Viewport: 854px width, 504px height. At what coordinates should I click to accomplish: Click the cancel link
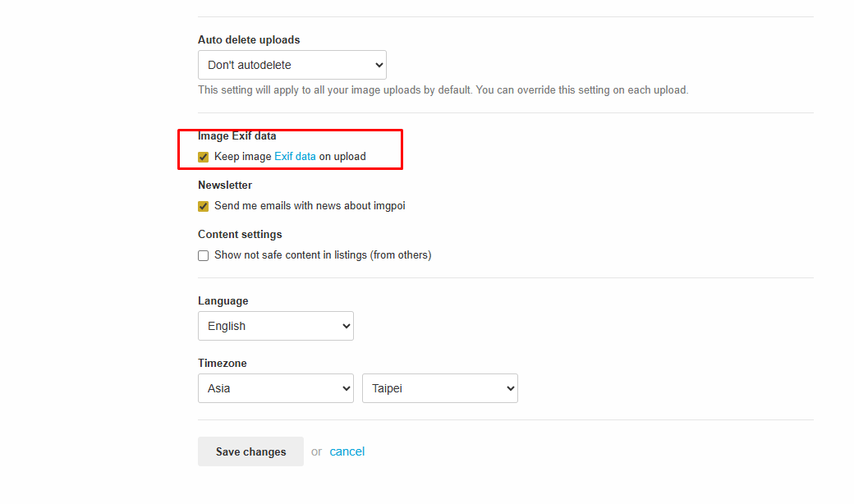pos(347,451)
